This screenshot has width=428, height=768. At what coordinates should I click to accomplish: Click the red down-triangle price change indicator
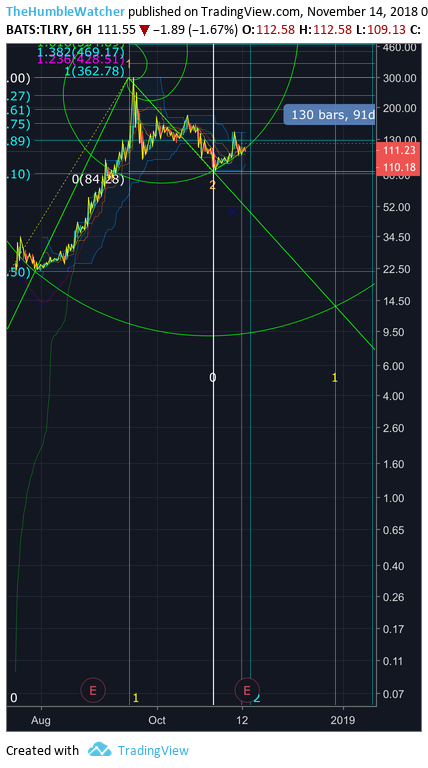(x=144, y=30)
